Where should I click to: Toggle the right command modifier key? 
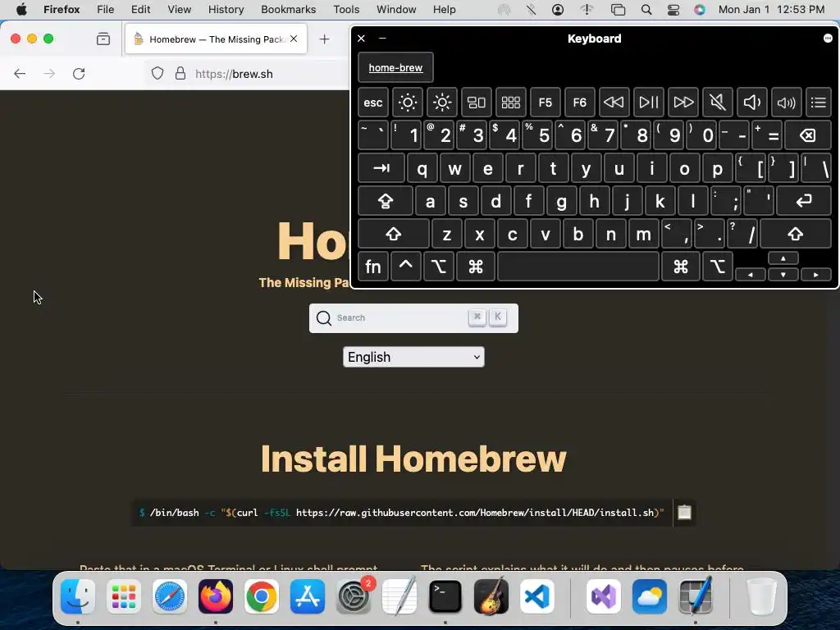681,267
